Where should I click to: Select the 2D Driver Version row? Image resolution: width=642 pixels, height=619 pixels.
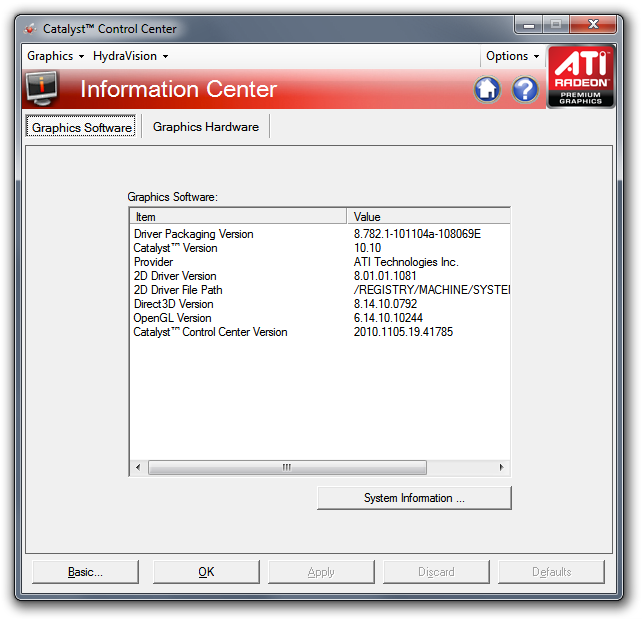tap(320, 276)
